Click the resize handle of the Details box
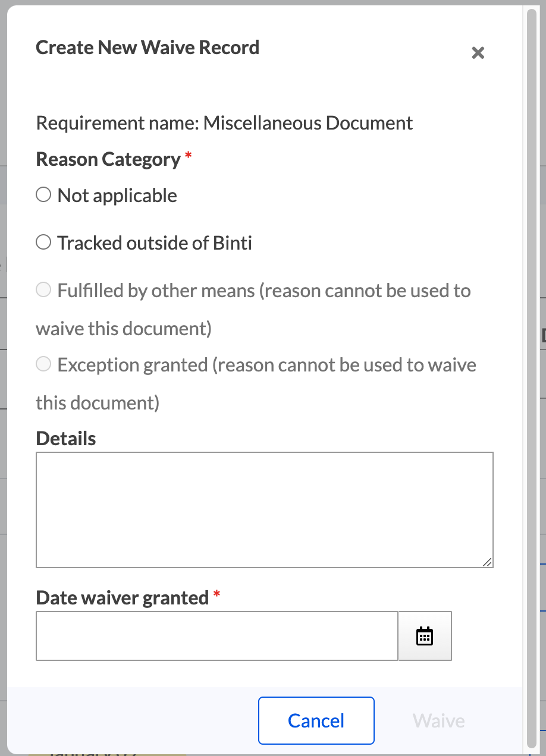The width and height of the screenshot is (546, 756). click(x=488, y=562)
